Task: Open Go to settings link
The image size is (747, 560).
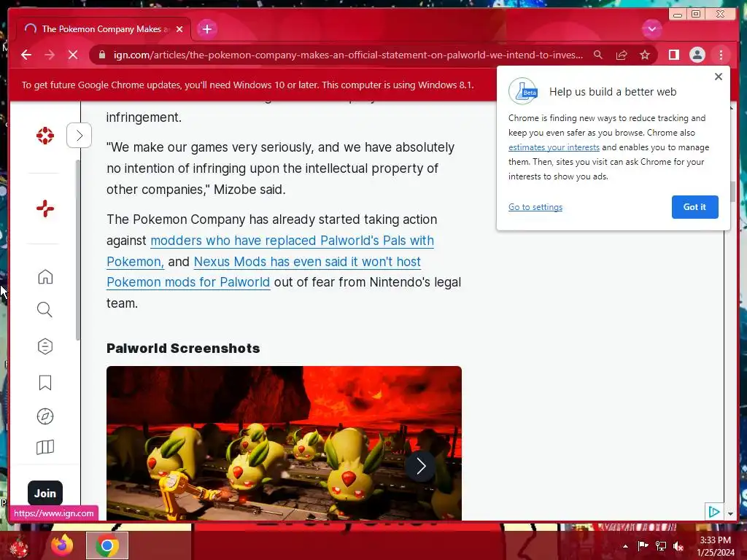Action: point(535,207)
